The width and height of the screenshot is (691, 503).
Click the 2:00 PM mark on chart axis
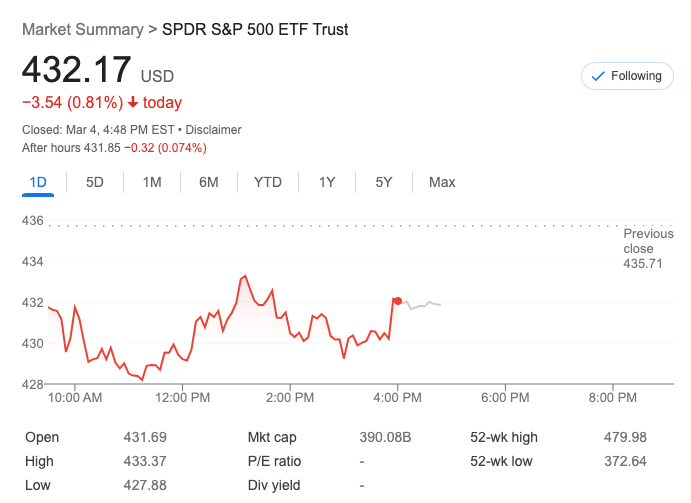click(x=291, y=397)
